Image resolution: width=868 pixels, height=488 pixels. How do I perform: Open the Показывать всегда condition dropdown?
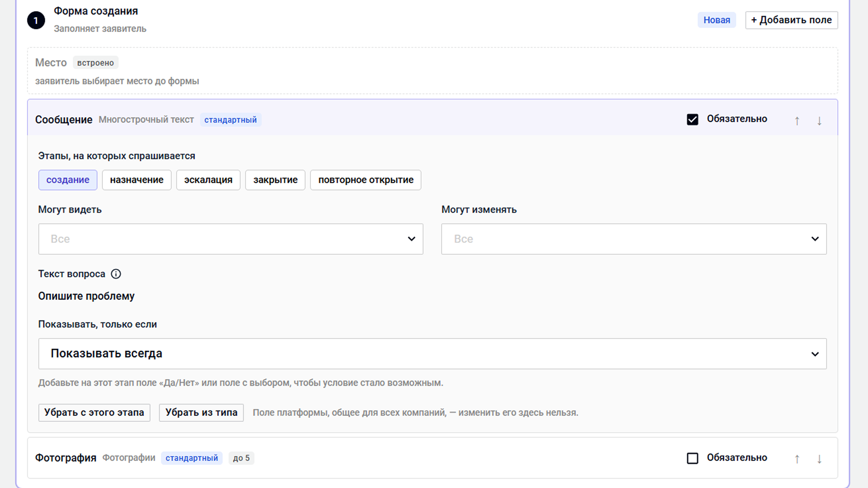click(x=432, y=354)
